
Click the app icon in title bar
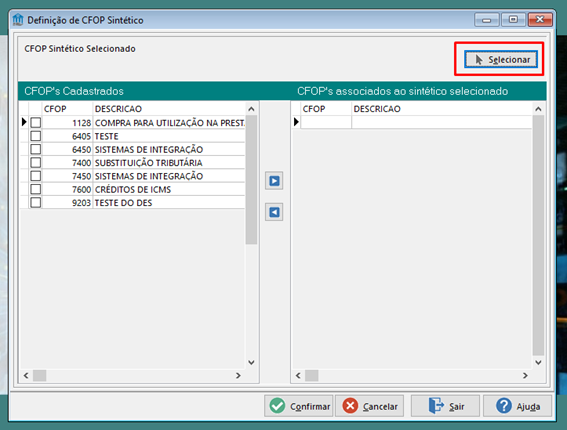(x=18, y=20)
